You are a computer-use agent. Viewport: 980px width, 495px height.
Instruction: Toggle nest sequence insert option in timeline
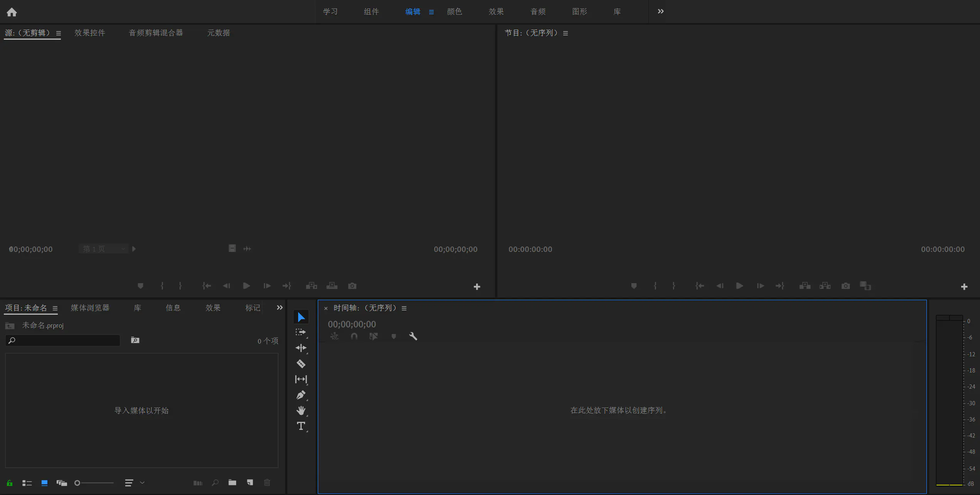click(x=334, y=336)
